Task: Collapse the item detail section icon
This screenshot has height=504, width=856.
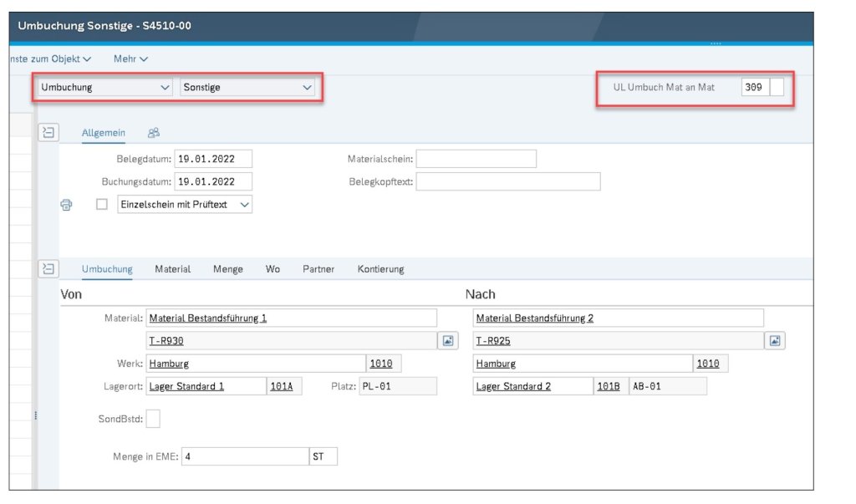Action: (48, 268)
